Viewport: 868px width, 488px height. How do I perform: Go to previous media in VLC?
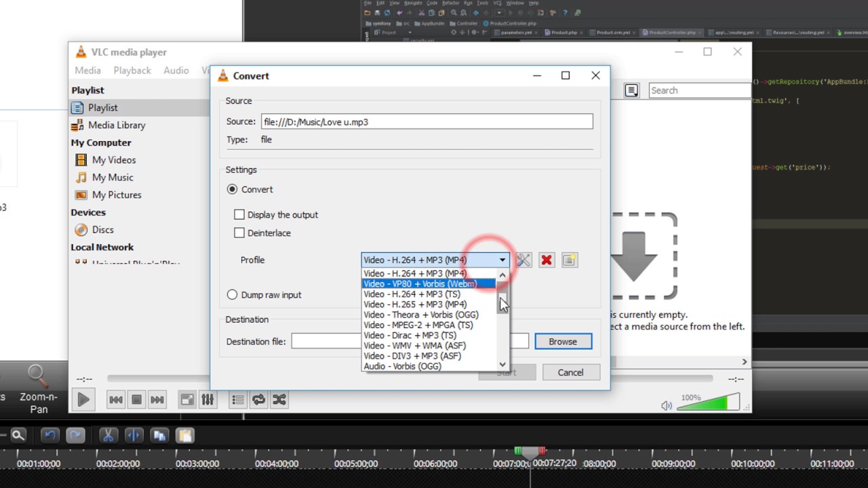click(x=116, y=400)
